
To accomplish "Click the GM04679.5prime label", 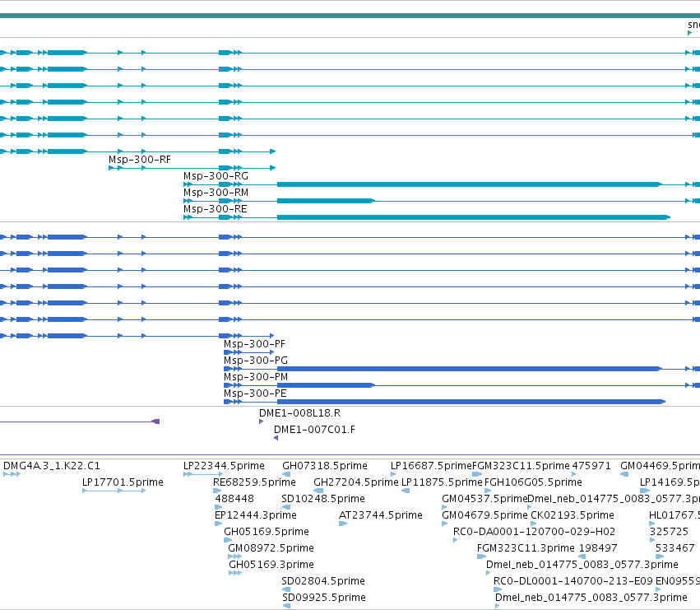I will (484, 515).
